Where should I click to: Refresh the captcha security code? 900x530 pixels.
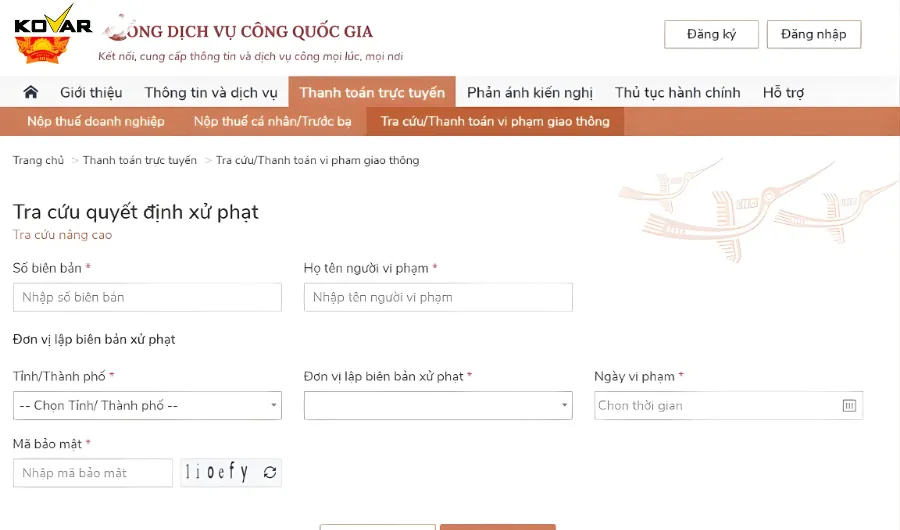(269, 473)
